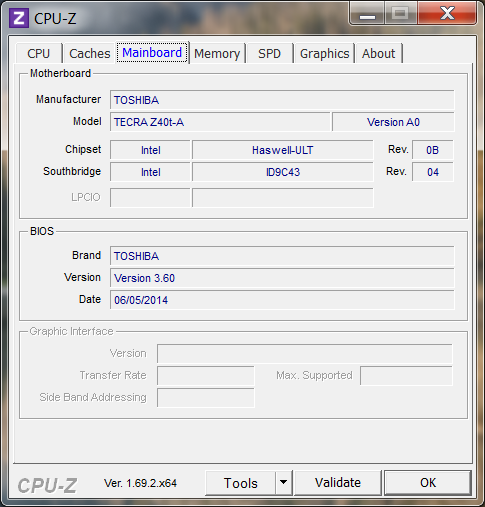Click the Chipset label

tap(83, 149)
